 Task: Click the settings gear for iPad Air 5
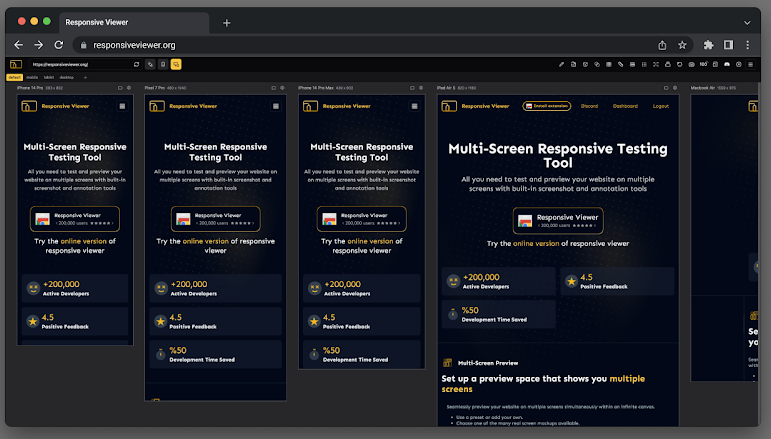(675, 88)
